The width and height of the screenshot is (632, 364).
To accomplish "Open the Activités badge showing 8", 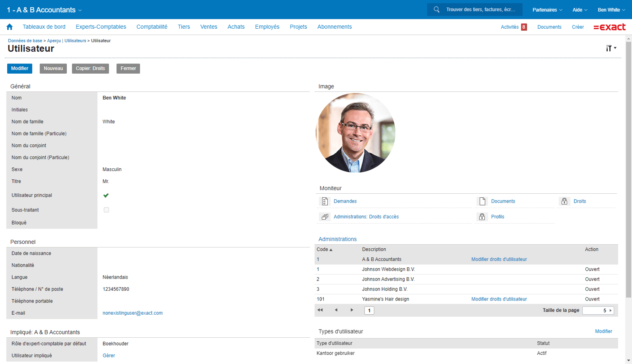I will pyautogui.click(x=524, y=27).
